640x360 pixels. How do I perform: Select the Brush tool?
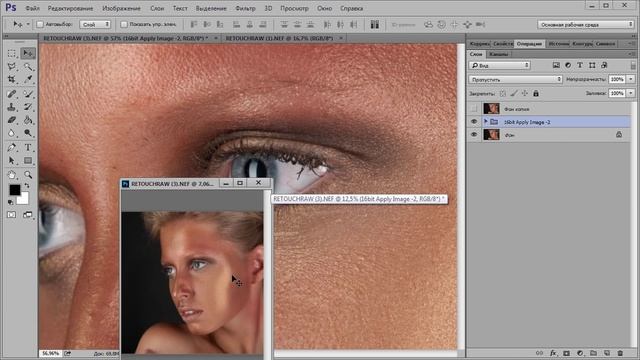28,94
